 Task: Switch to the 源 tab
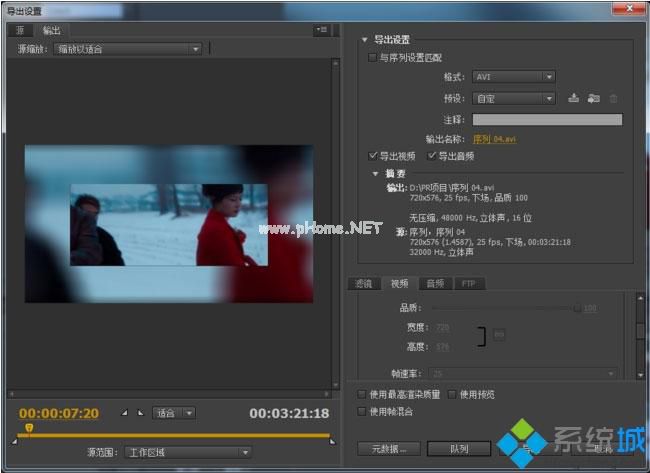[20, 30]
